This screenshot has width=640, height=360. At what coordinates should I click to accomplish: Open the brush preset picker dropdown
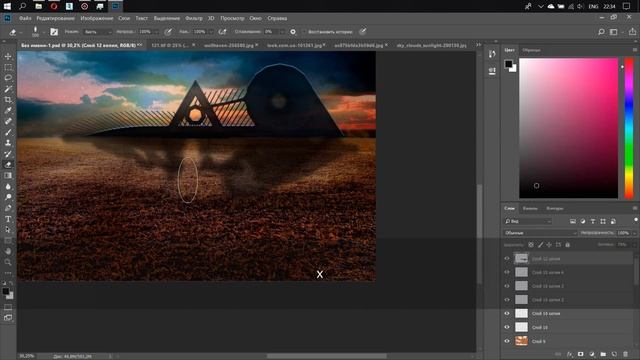tap(44, 32)
